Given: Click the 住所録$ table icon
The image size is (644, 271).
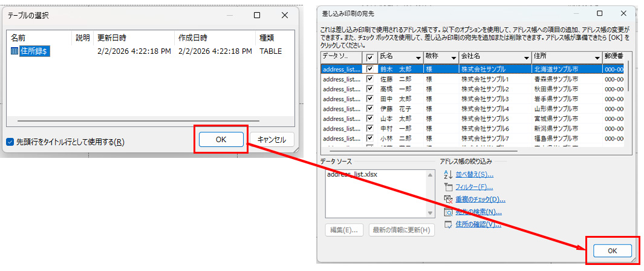Looking at the screenshot, I should [15, 51].
